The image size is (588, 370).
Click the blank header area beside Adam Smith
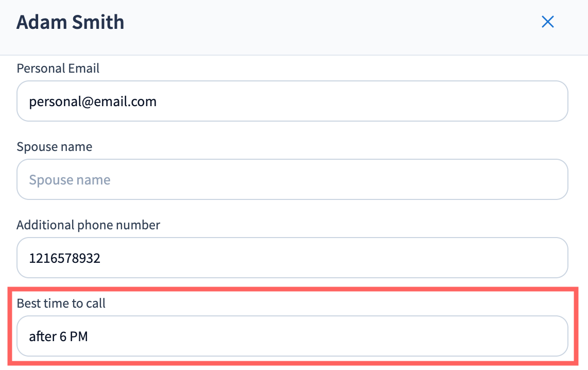[330, 23]
